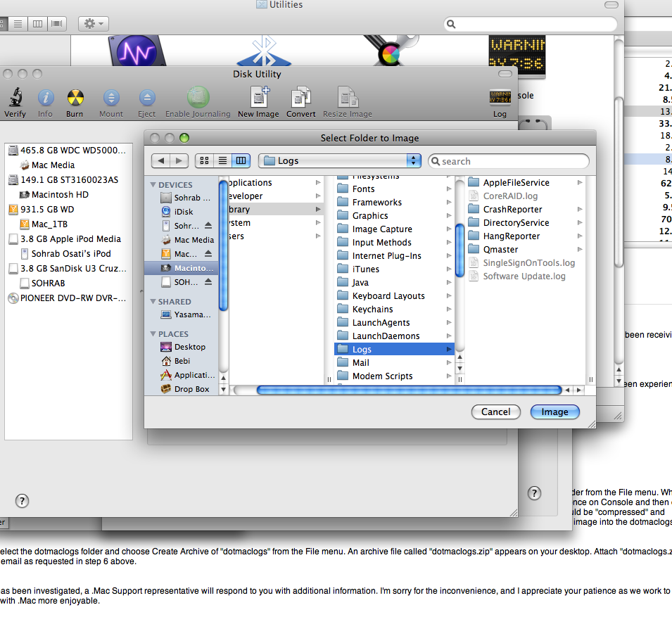
Task: Click the Mount toolbar icon
Action: coord(111,98)
